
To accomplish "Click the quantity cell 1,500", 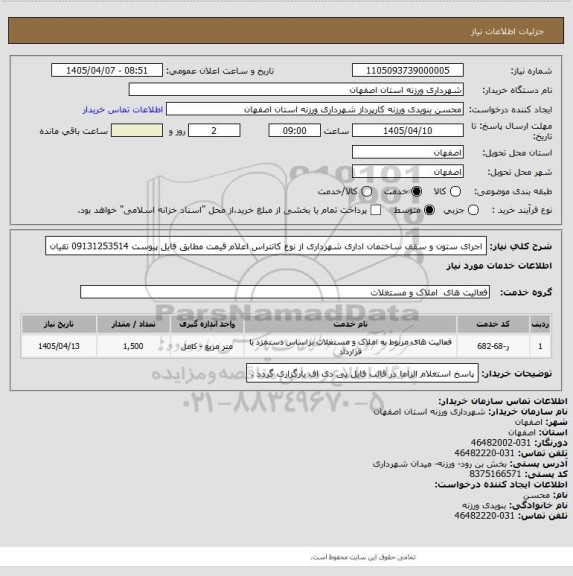I will [133, 346].
